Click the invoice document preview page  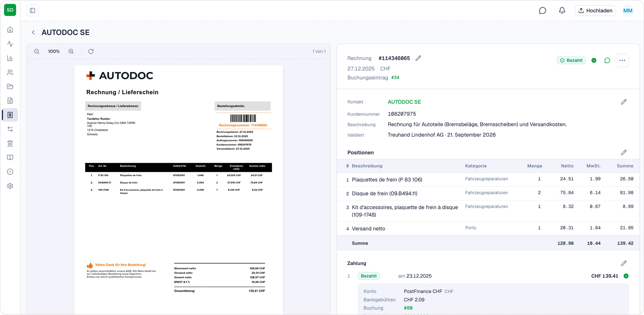point(179,189)
